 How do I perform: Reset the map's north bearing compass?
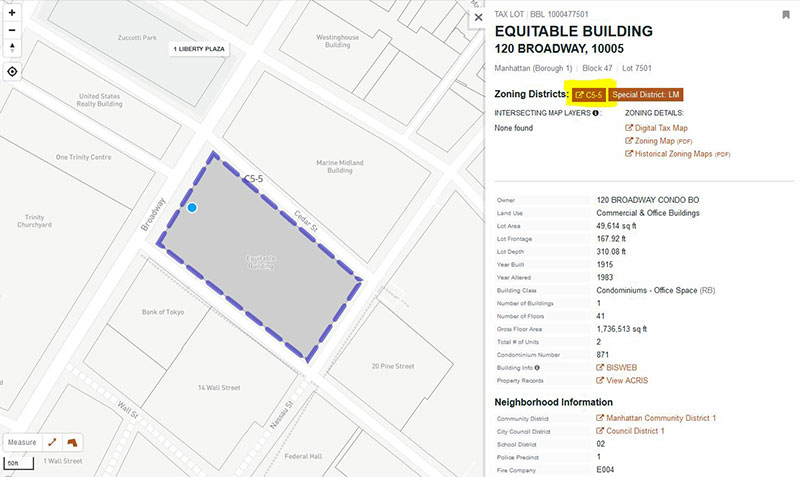12,47
